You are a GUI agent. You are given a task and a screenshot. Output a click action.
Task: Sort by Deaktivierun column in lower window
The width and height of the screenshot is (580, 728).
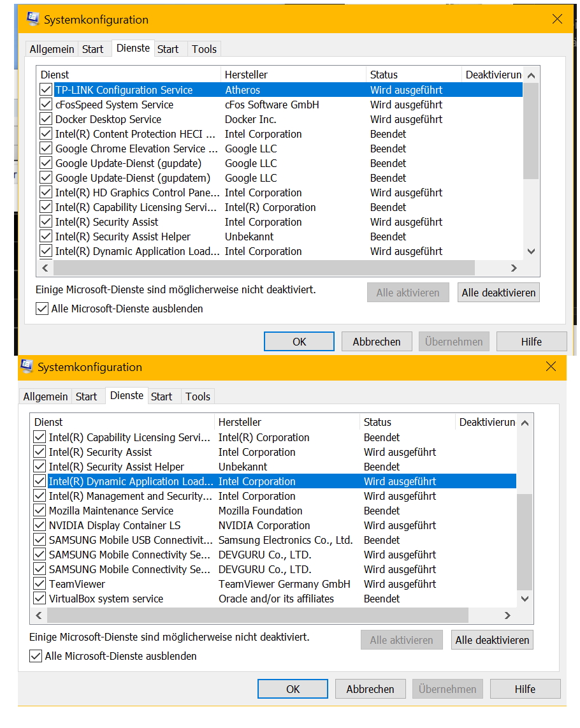(x=486, y=422)
